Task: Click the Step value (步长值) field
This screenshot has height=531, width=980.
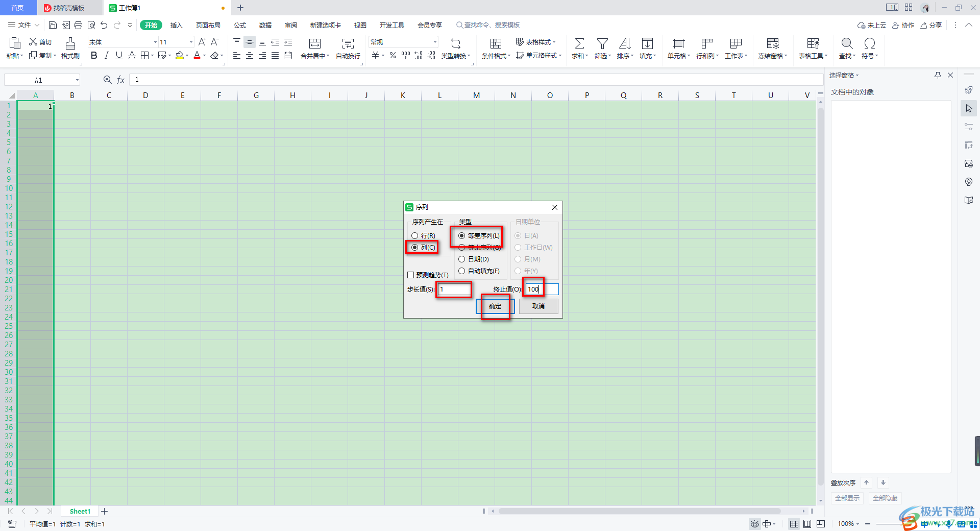Action: click(454, 289)
